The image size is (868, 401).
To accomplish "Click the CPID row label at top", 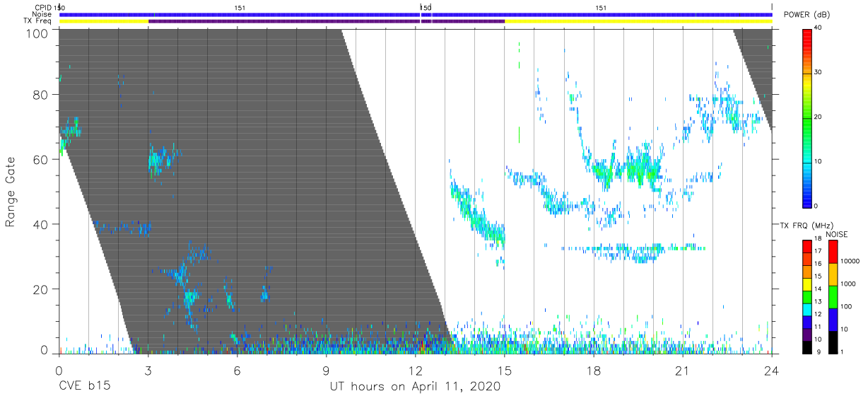I will (x=43, y=7).
